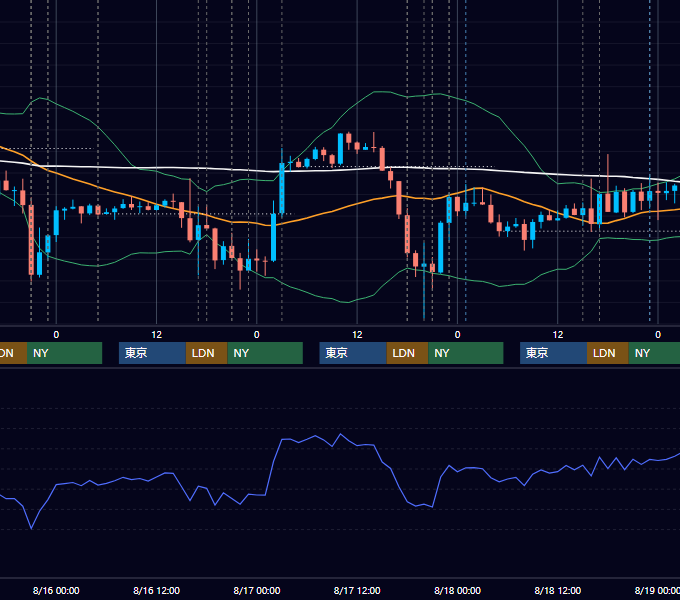This screenshot has height=600, width=680.
Task: Click the hour label 0 above 8/18 00:00
Action: tap(457, 335)
